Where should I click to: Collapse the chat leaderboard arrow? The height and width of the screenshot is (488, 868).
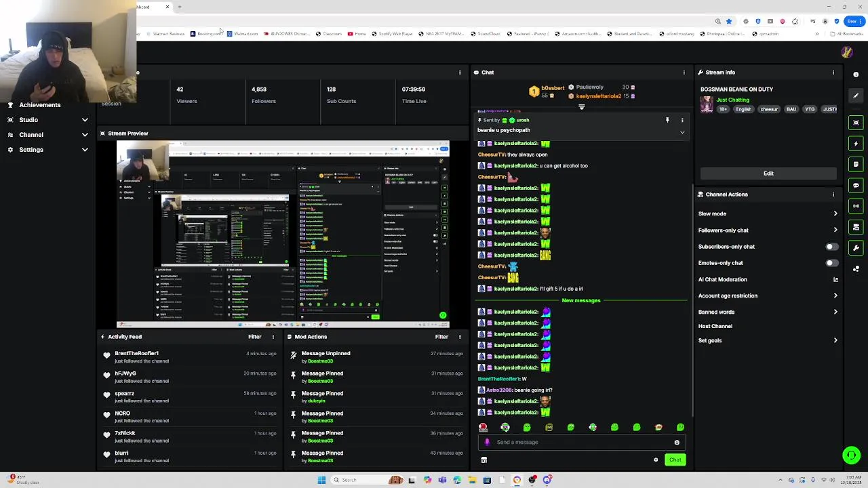pyautogui.click(x=581, y=107)
